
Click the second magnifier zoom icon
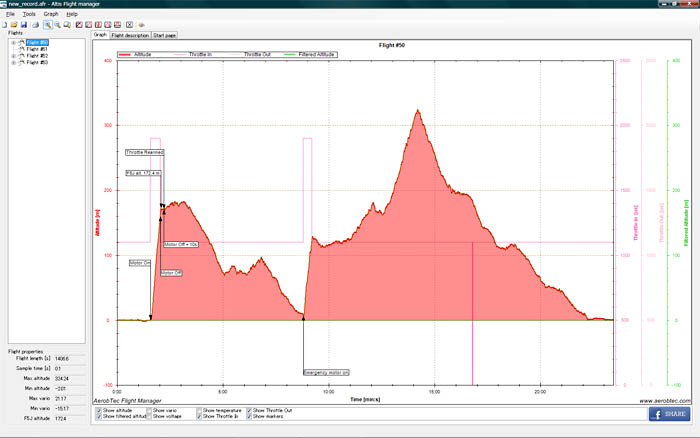tap(58, 25)
